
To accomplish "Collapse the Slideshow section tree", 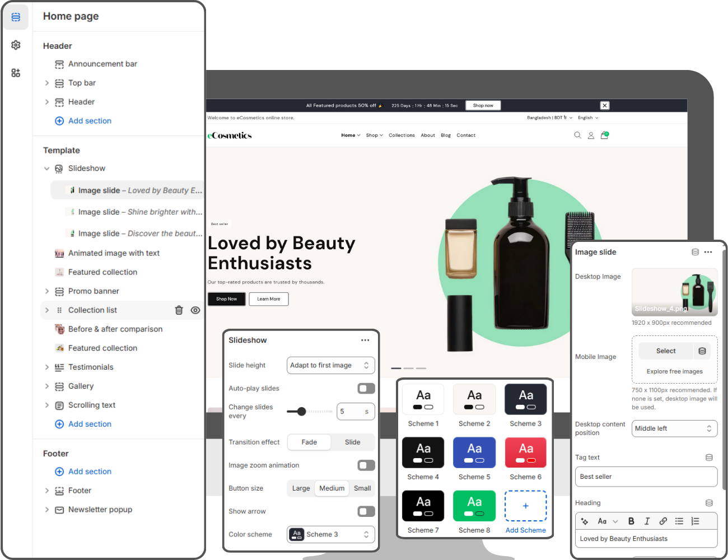I will [x=47, y=169].
